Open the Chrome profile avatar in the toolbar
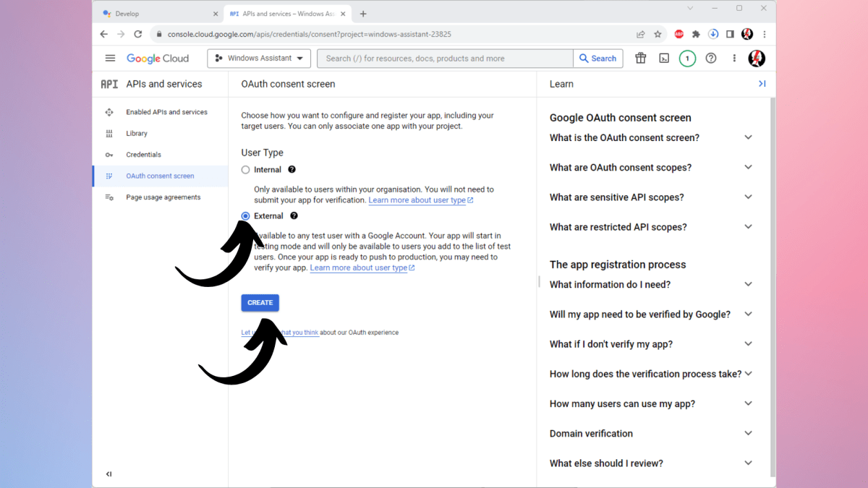Viewport: 868px width, 488px height. point(747,34)
